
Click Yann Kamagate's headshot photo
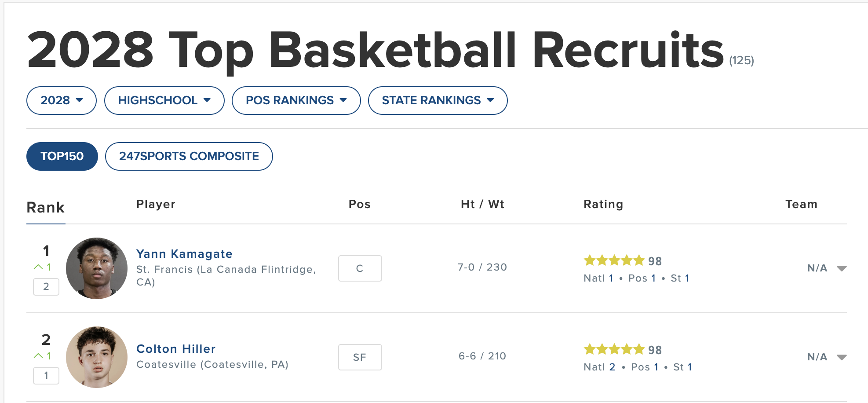pyautogui.click(x=97, y=268)
